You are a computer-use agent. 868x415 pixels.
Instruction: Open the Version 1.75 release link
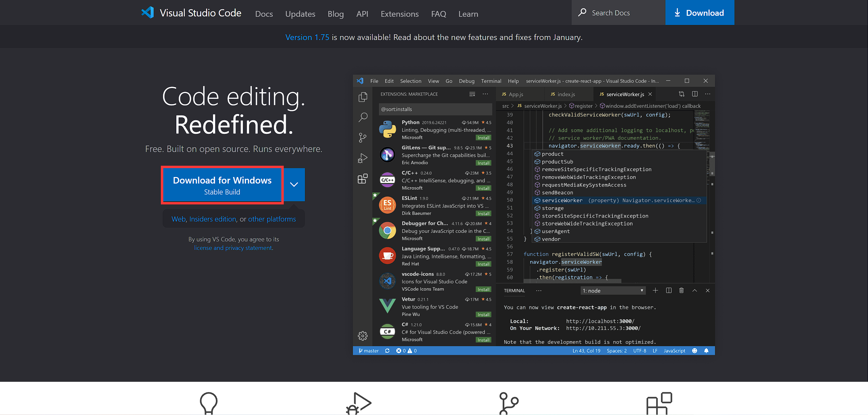tap(307, 37)
